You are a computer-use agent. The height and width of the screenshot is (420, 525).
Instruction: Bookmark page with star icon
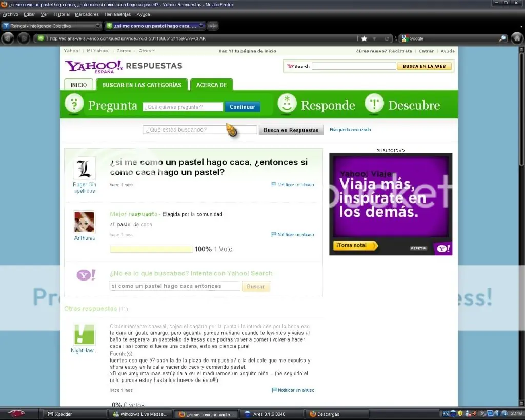(x=364, y=38)
